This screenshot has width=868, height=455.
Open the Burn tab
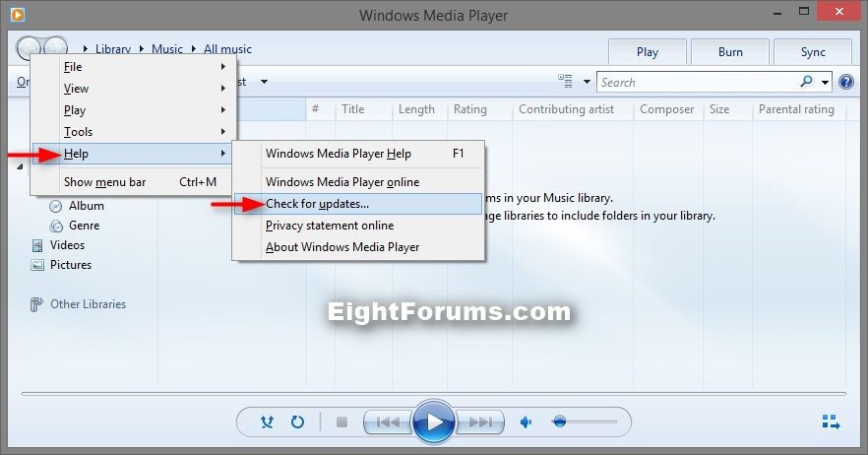[x=729, y=52]
